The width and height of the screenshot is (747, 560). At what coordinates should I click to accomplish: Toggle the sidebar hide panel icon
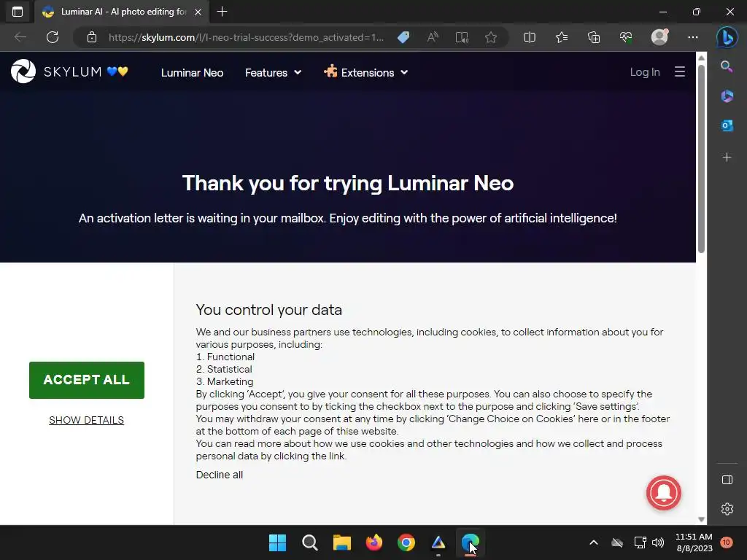727,480
